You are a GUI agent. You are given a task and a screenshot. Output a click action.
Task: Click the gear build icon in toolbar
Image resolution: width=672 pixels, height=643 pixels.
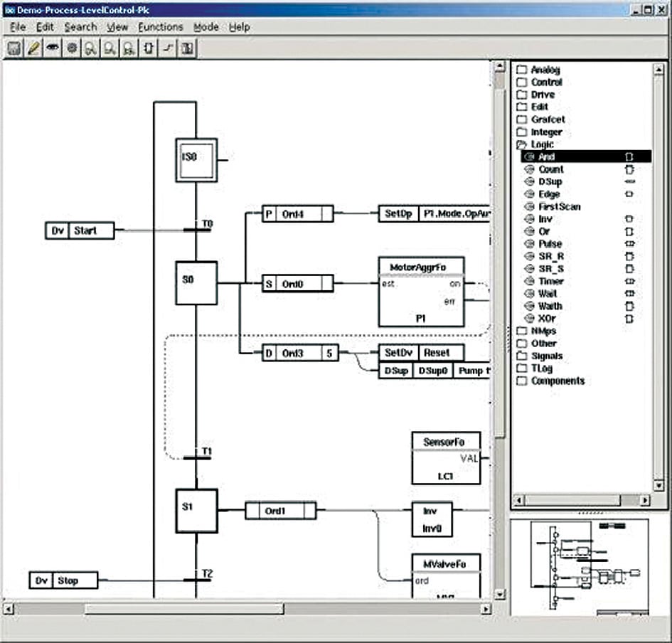click(71, 48)
